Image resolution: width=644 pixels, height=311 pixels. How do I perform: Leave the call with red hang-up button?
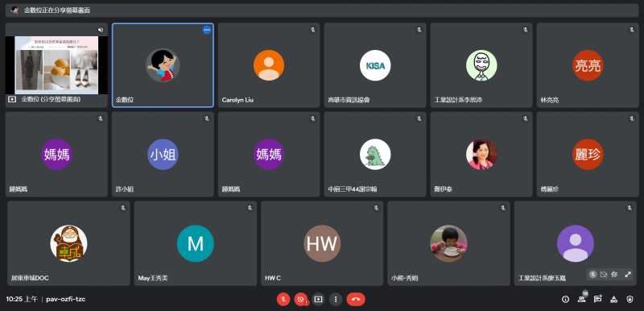(356, 299)
